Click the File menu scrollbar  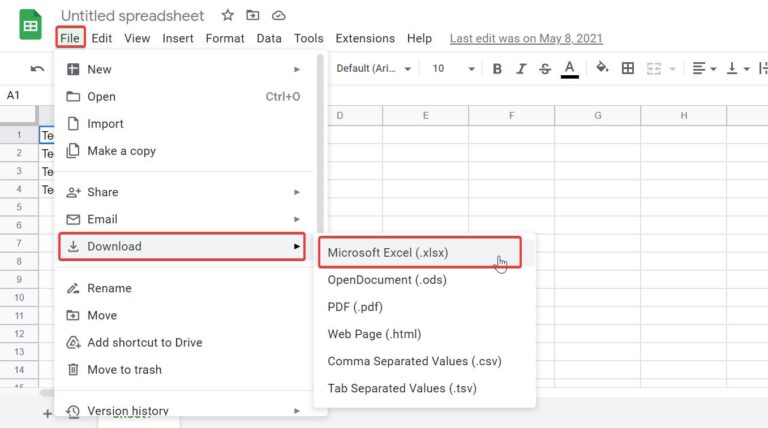point(320,142)
